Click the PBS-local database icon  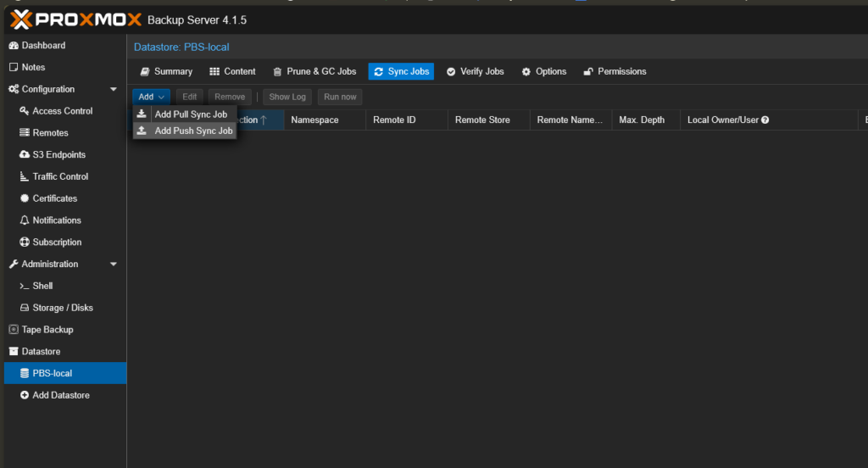point(25,373)
